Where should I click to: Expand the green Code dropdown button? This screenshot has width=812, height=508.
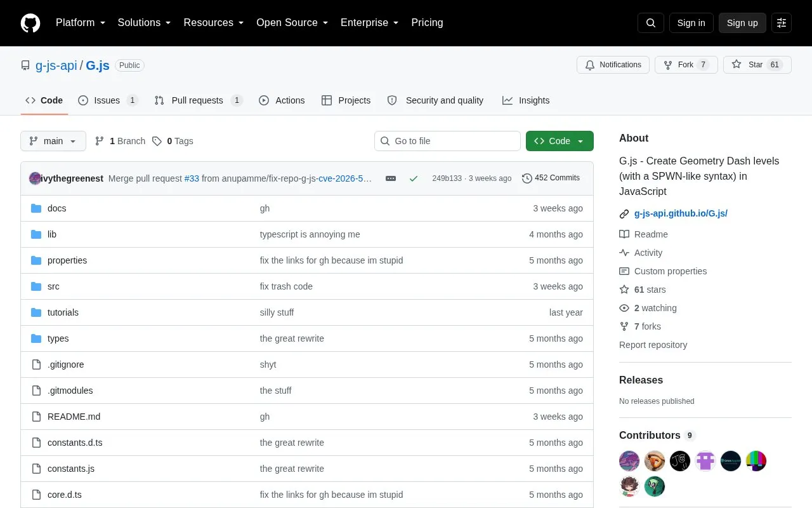pos(560,141)
